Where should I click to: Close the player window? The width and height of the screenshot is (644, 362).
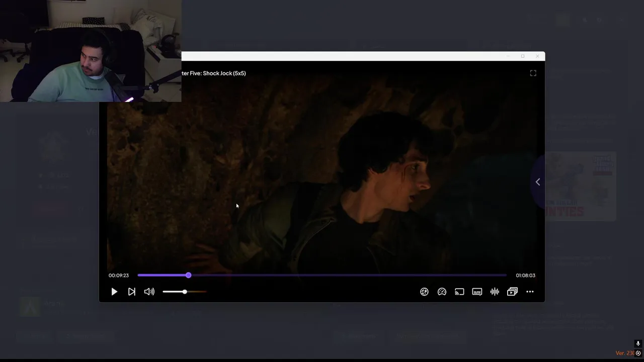[537, 56]
